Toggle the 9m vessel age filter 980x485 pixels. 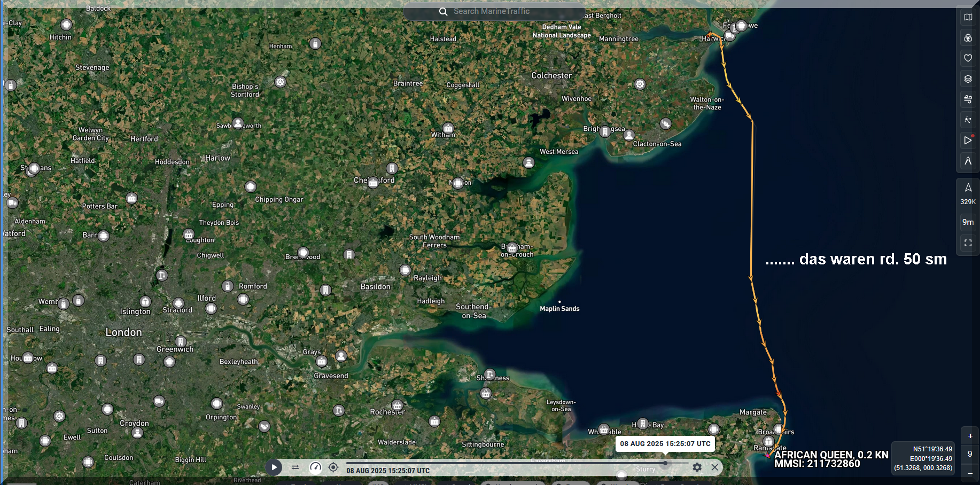pyautogui.click(x=968, y=222)
